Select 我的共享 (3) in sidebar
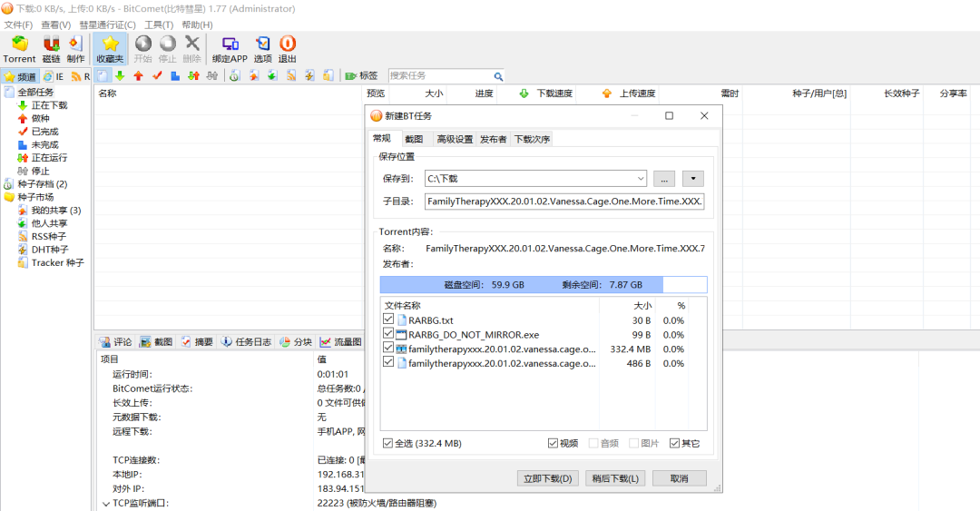This screenshot has width=980, height=511. coord(56,211)
